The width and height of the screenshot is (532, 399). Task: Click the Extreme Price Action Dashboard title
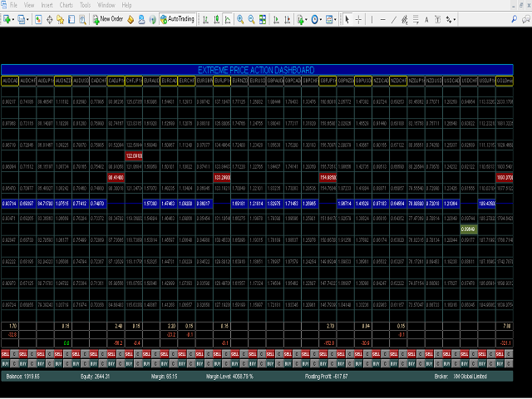point(256,70)
